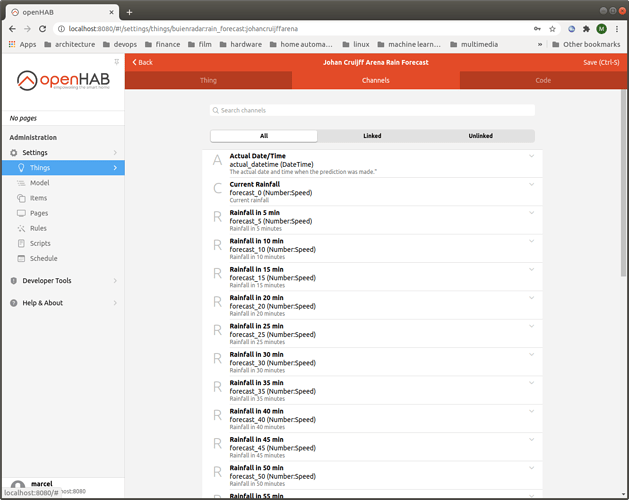Select the Rainfall in 35 min channel
Screen dimensions: 629x500
[372, 390]
